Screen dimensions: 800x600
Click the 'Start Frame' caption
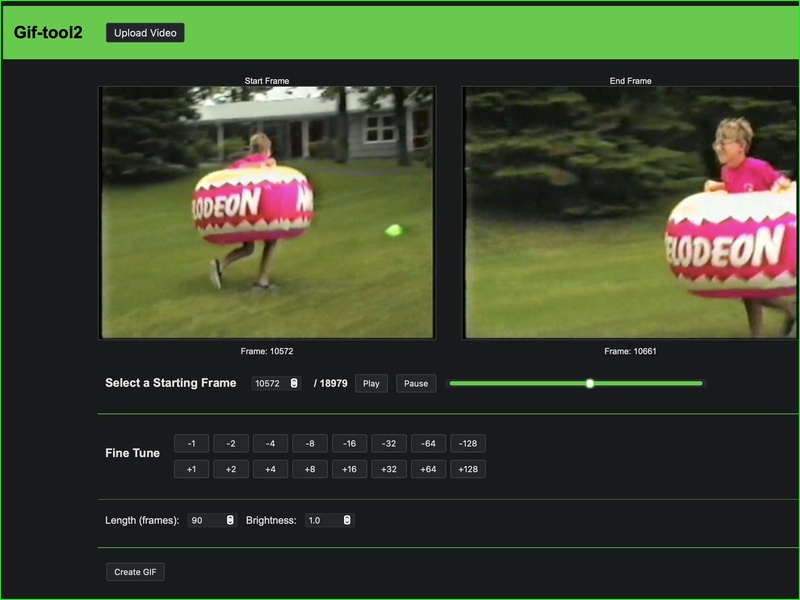[267, 81]
